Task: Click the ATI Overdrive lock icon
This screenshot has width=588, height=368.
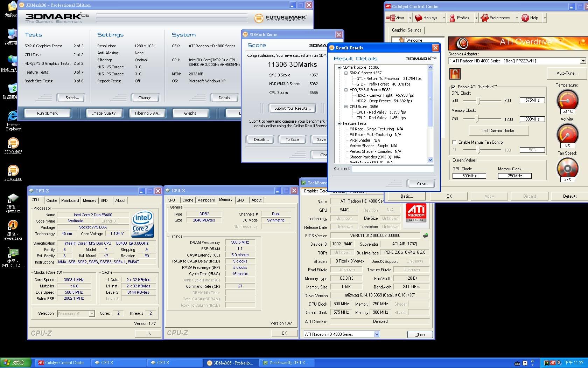Action: (x=455, y=74)
